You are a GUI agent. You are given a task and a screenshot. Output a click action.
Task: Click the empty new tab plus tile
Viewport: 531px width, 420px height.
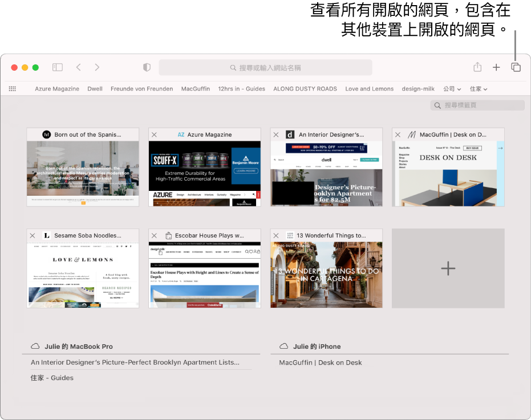(448, 268)
